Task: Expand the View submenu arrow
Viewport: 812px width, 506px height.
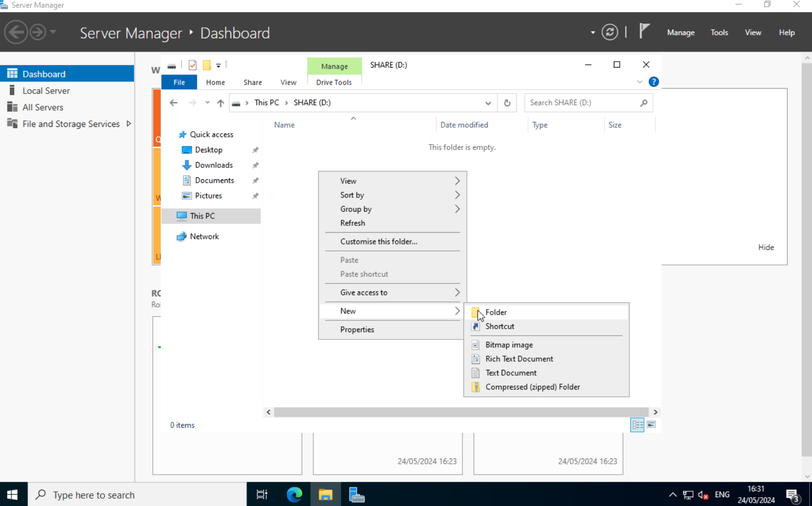Action: tap(457, 181)
